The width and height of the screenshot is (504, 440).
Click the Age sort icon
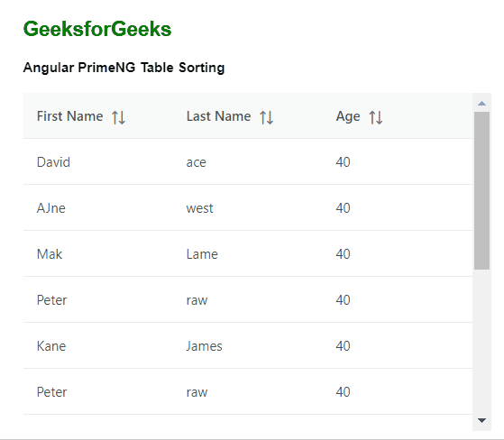click(376, 117)
